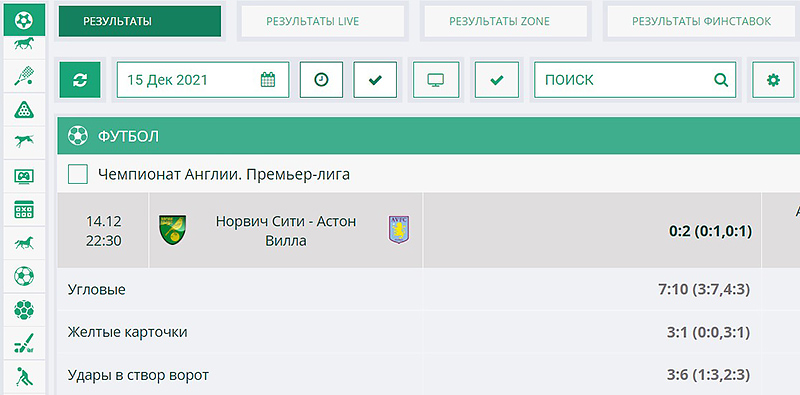Select the scoreboard grid icon in the sidebar

[24, 209]
